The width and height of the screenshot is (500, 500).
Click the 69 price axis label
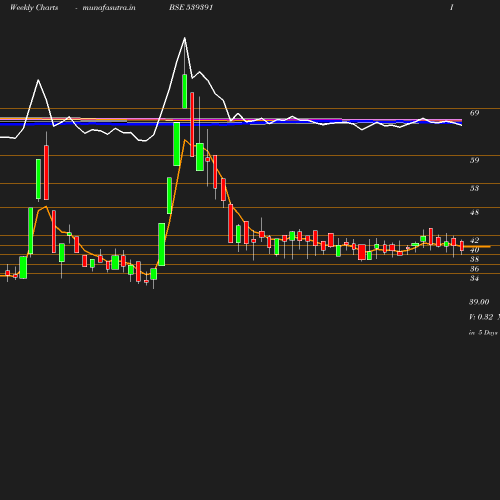point(474,113)
